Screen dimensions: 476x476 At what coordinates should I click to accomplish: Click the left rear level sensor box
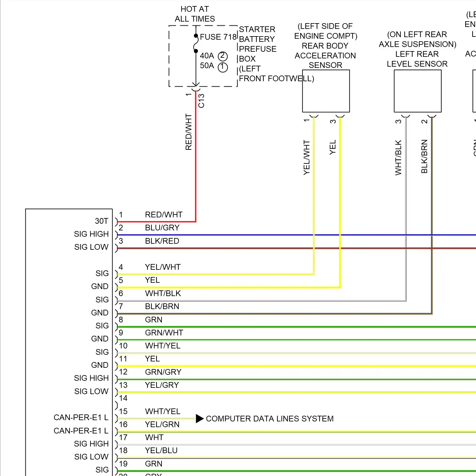click(x=418, y=91)
